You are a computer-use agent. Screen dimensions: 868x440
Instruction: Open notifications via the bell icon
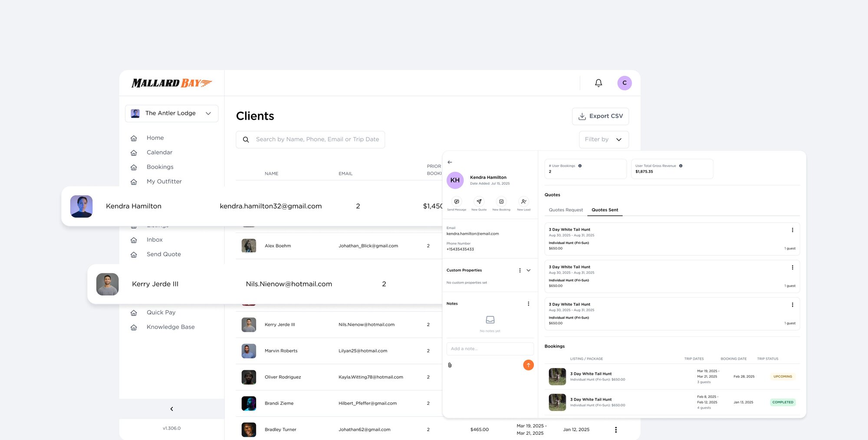tap(598, 82)
